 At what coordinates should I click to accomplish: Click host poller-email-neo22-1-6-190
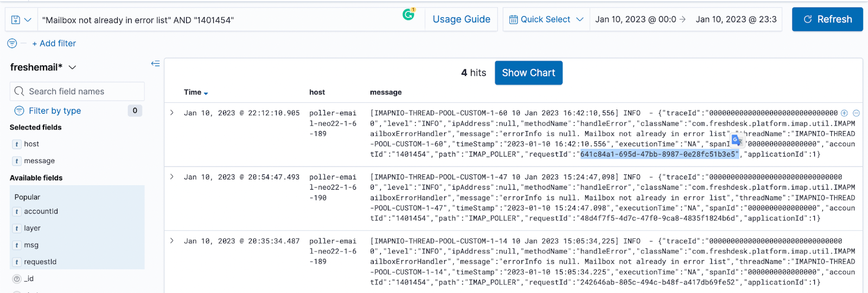(333, 187)
